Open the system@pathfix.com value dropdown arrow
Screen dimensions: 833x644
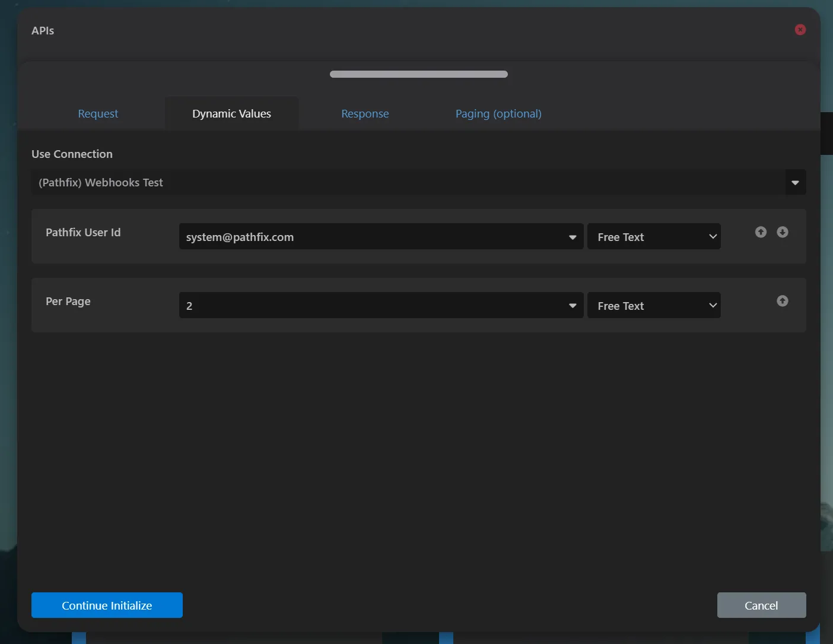(573, 237)
